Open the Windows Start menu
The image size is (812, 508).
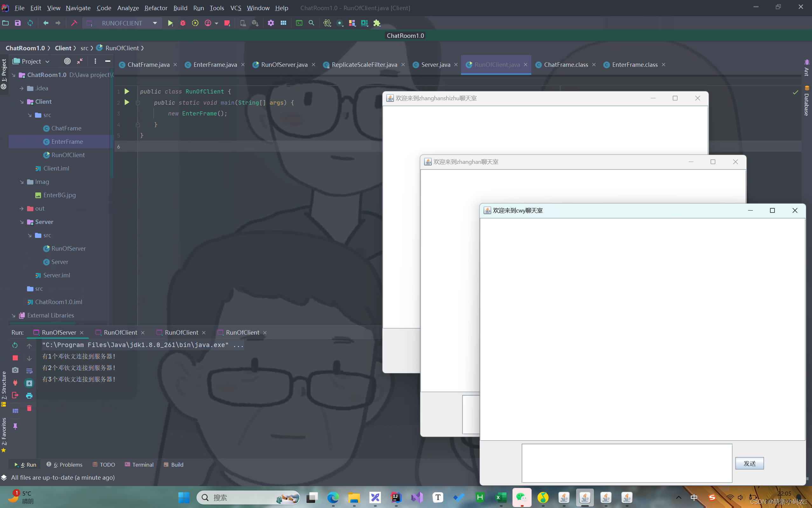184,497
